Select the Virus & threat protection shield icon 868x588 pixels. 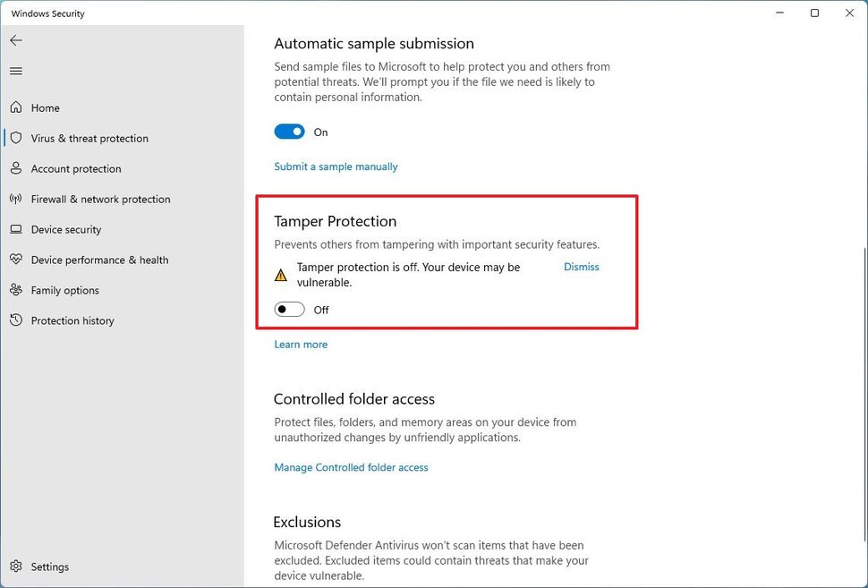(15, 138)
